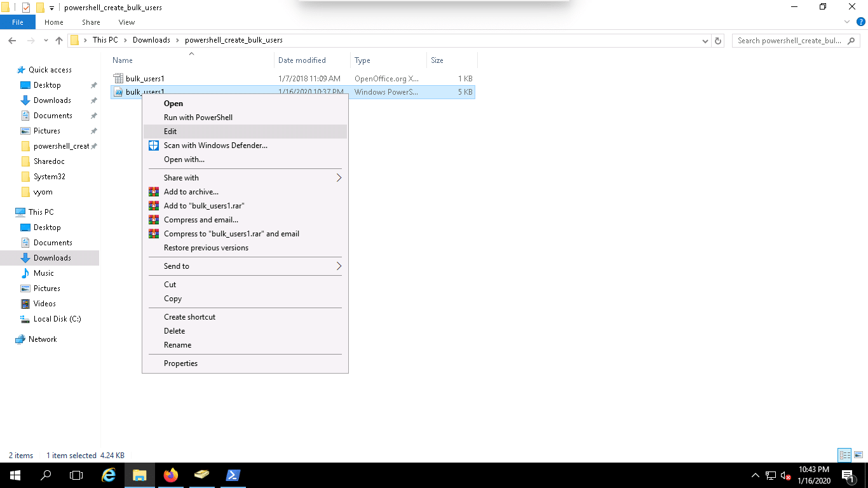Viewport: 868px width, 488px height.
Task: Expand the Share with submenu arrow
Action: click(x=339, y=178)
